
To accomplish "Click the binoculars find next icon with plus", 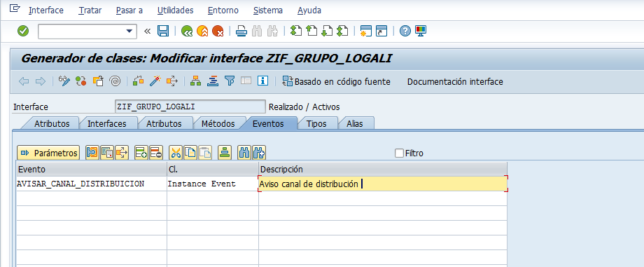I will point(259,153).
